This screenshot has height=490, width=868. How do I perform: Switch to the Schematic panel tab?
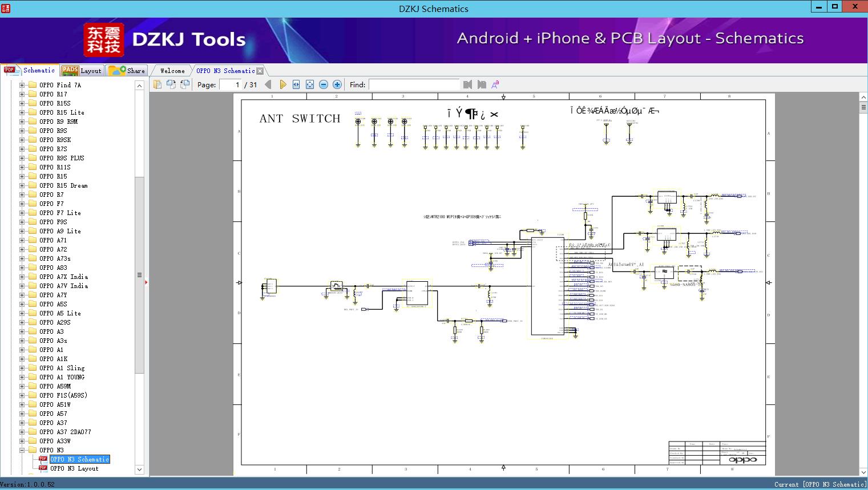coord(30,70)
